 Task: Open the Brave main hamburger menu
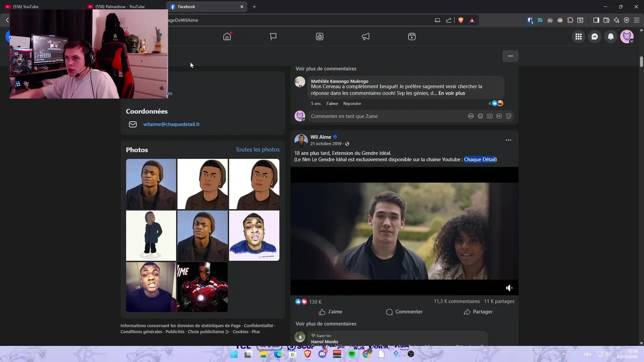636,20
